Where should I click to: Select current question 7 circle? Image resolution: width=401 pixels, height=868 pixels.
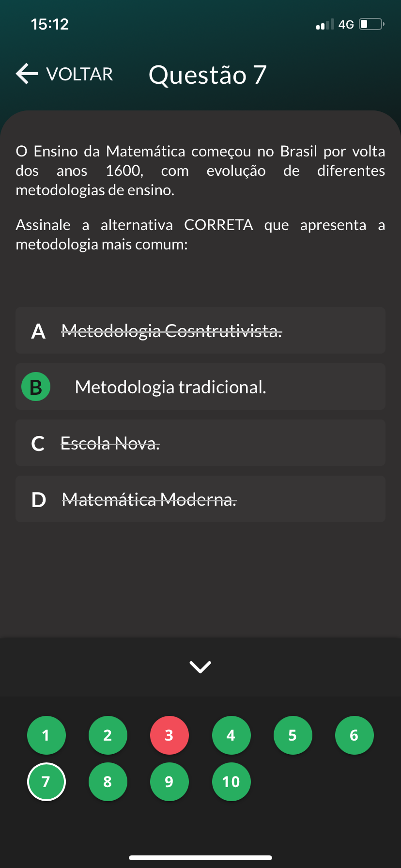coord(46,782)
